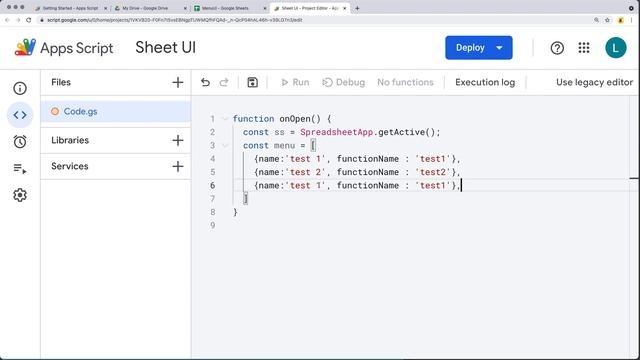The width and height of the screenshot is (640, 360).
Task: Select the Sheet UI Project Editor tab
Action: [x=309, y=8]
